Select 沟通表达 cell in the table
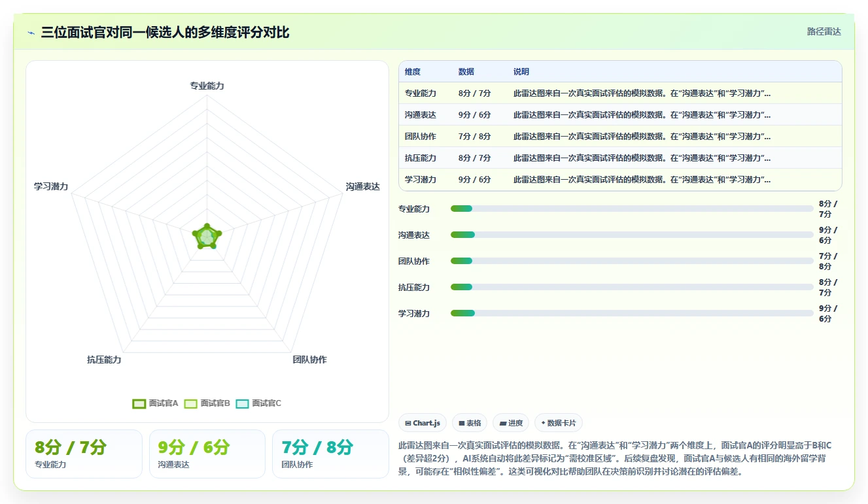The width and height of the screenshot is (868, 504). (x=420, y=115)
